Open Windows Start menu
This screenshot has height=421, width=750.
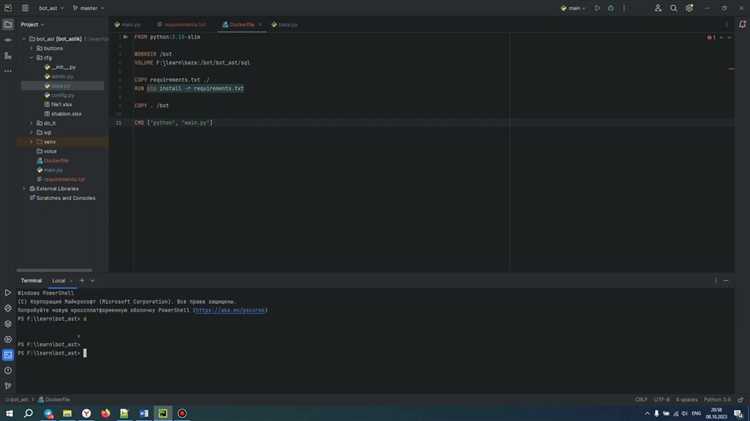[x=9, y=413]
